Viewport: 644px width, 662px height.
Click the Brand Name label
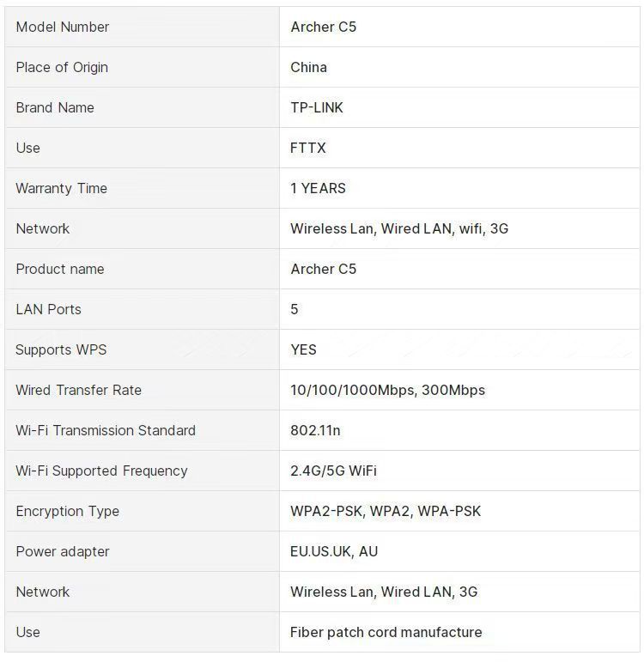(x=55, y=107)
